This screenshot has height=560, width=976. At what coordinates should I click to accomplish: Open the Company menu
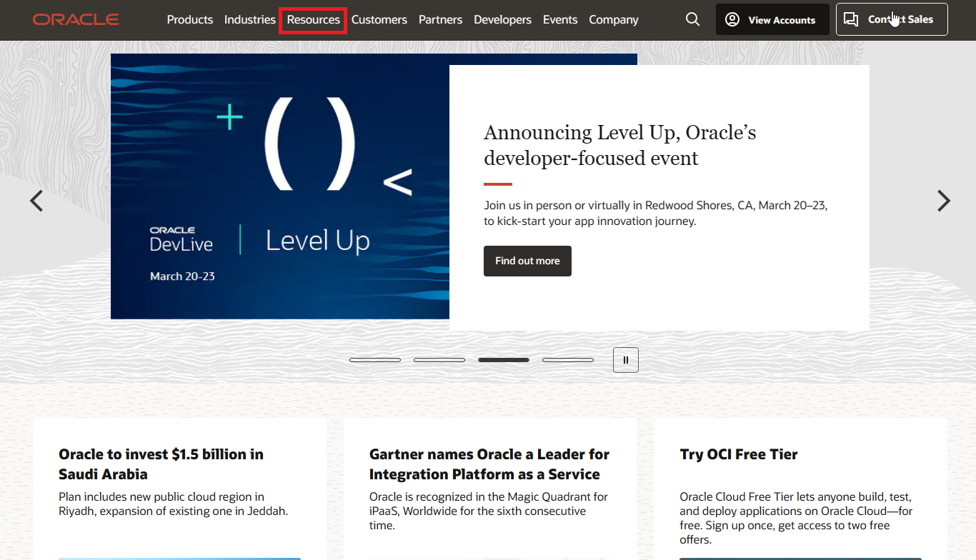point(614,19)
